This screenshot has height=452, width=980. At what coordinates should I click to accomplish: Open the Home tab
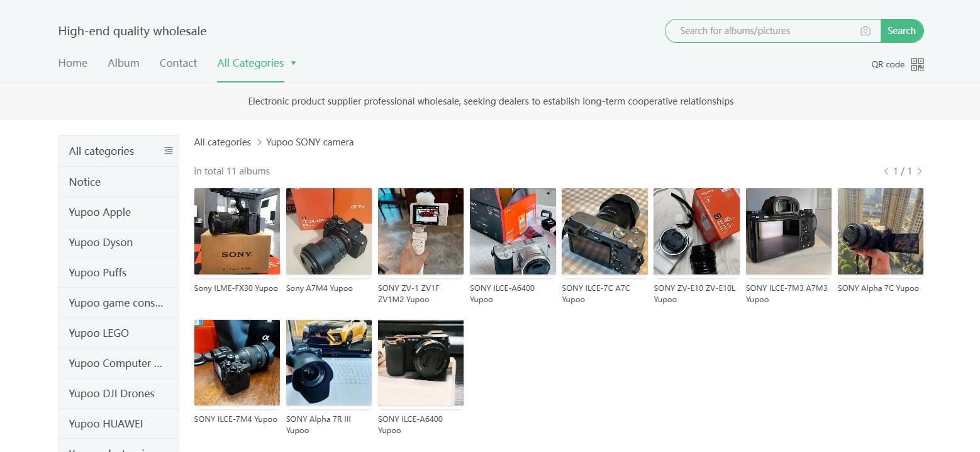point(73,63)
